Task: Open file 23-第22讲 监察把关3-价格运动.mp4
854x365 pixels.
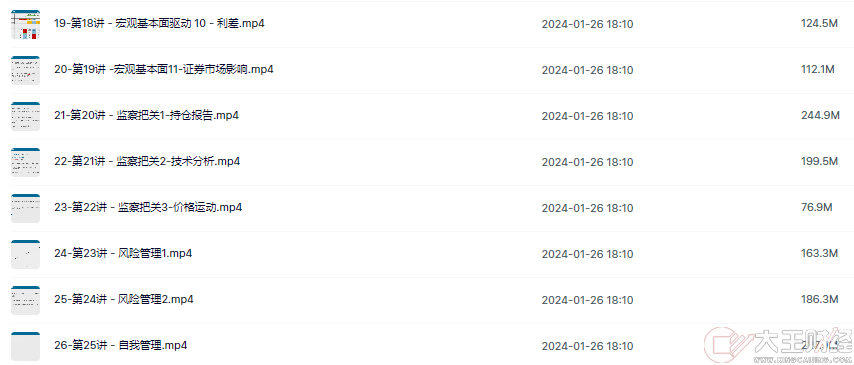Action: coord(148,208)
